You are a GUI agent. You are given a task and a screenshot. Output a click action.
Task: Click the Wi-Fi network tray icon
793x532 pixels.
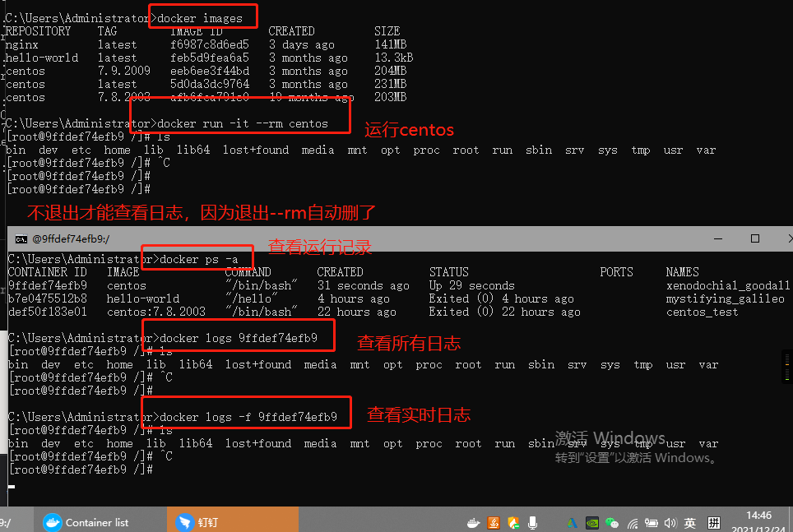click(632, 524)
